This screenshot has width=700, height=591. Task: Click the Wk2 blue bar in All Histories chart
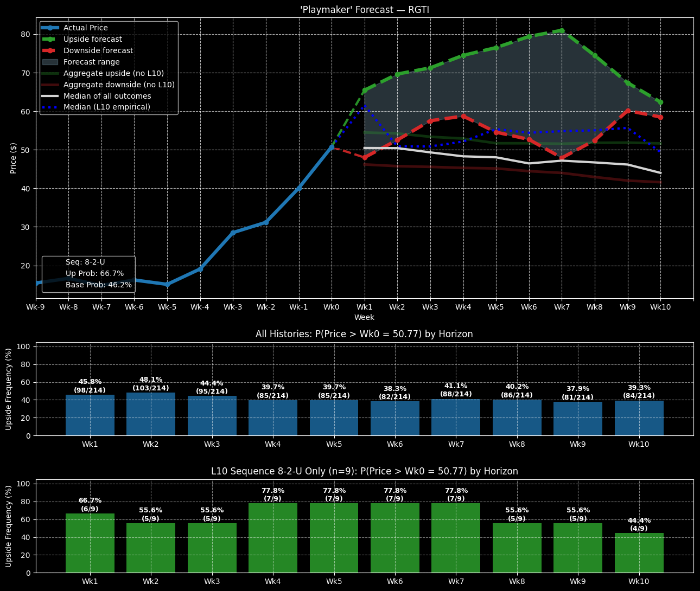point(151,414)
